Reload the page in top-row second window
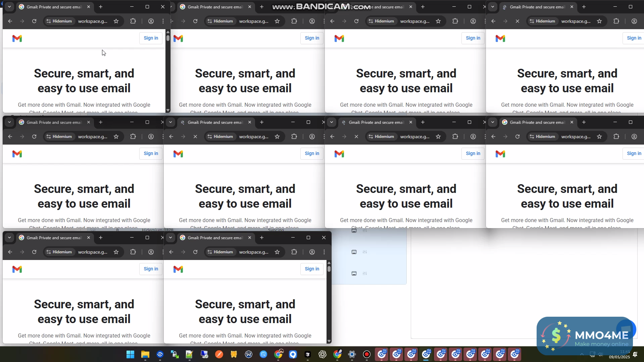Viewport: 644px width, 362px height. tap(195, 21)
